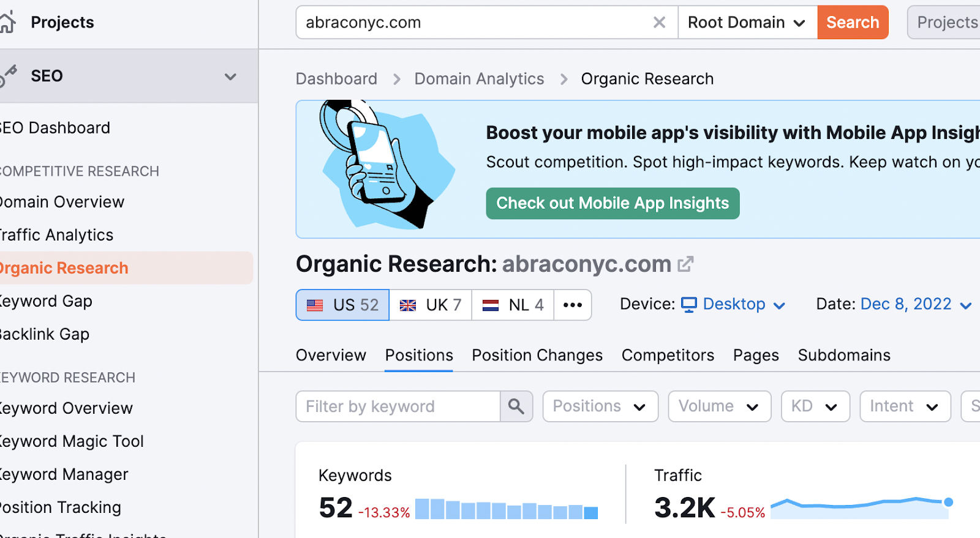Open the Volume filter dropdown
Screen dimensions: 980x538
(x=720, y=406)
